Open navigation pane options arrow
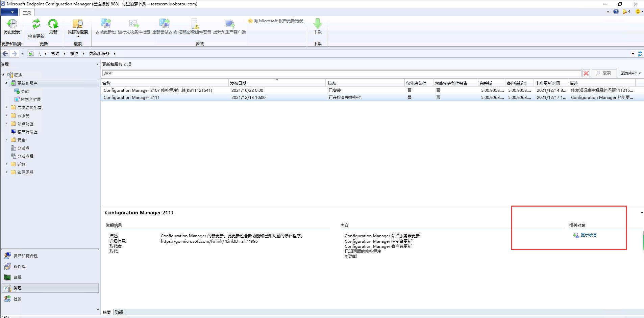 pyautogui.click(x=98, y=309)
